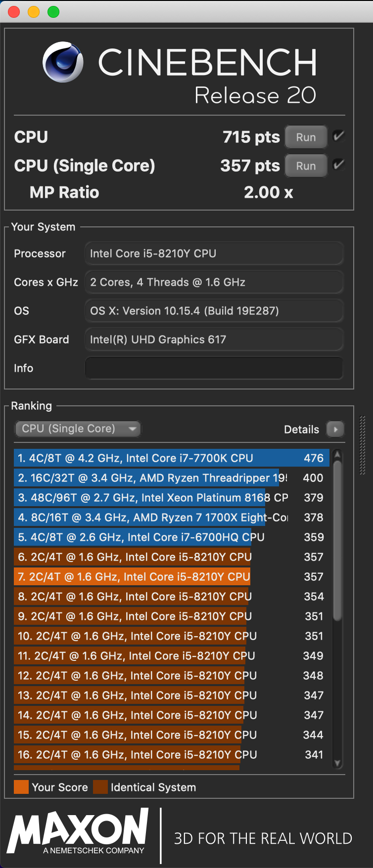The height and width of the screenshot is (868, 373).
Task: Select ranking row 3 Xeon Platinum 8168
Action: pyautogui.click(x=171, y=498)
